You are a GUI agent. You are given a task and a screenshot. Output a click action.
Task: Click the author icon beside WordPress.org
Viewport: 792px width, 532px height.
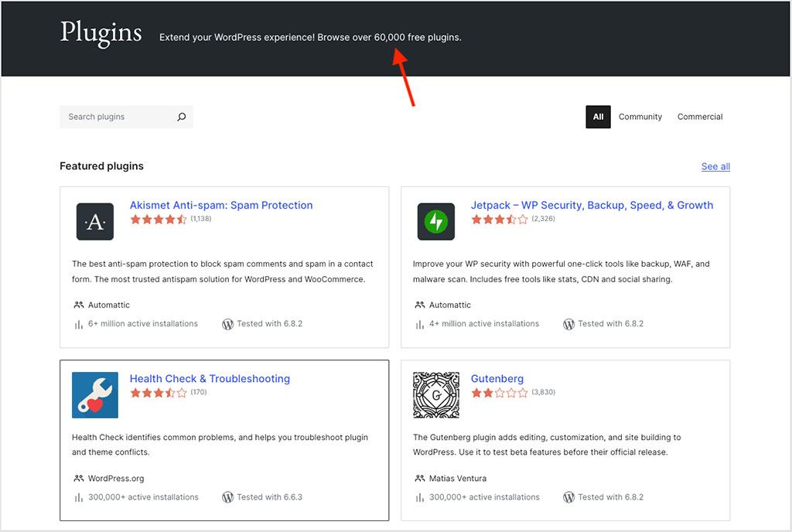[79, 478]
